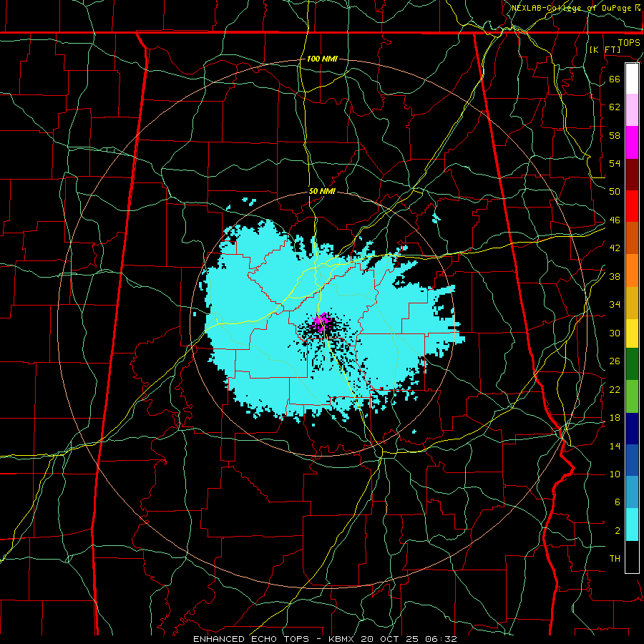
Task: Click the '30' value on the scale
Action: pyautogui.click(x=615, y=333)
